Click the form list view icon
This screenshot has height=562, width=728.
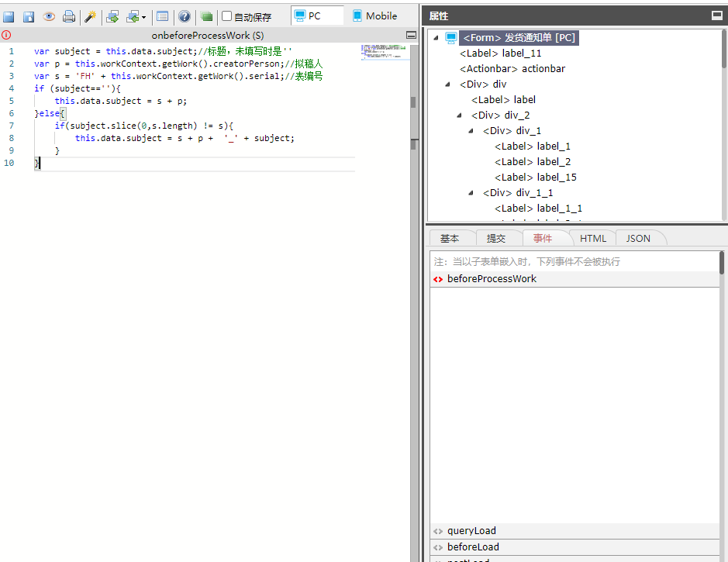tap(162, 16)
